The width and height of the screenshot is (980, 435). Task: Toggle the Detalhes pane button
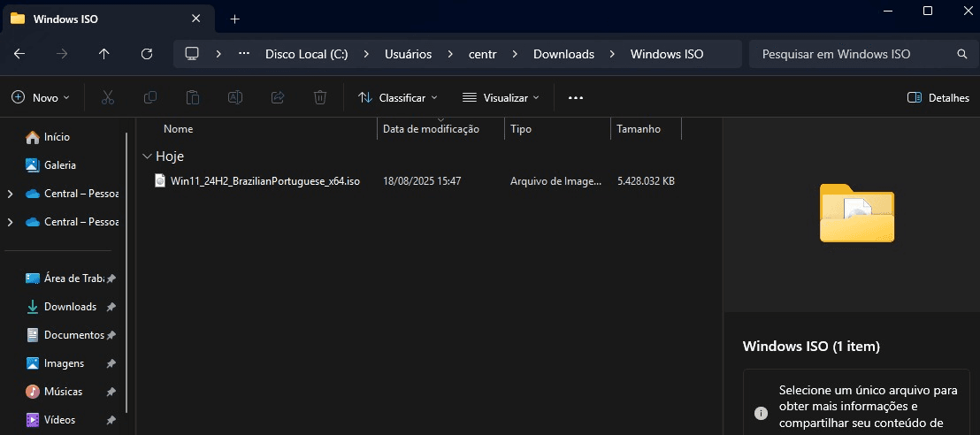coord(938,98)
